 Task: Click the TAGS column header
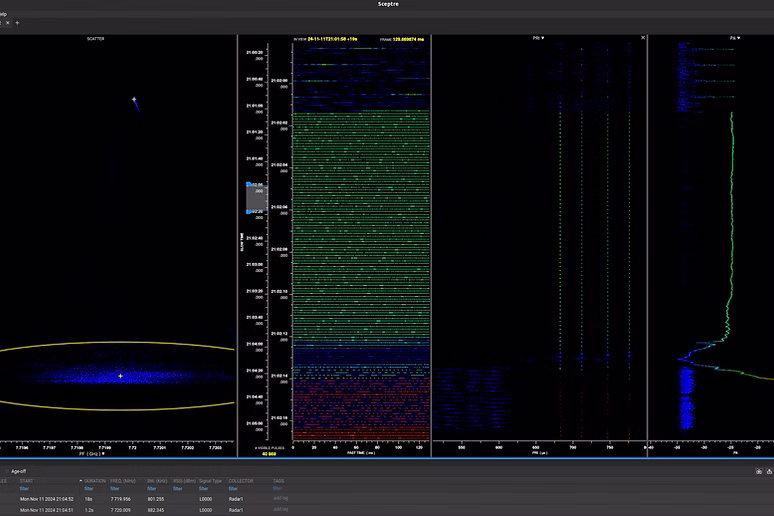click(x=278, y=481)
